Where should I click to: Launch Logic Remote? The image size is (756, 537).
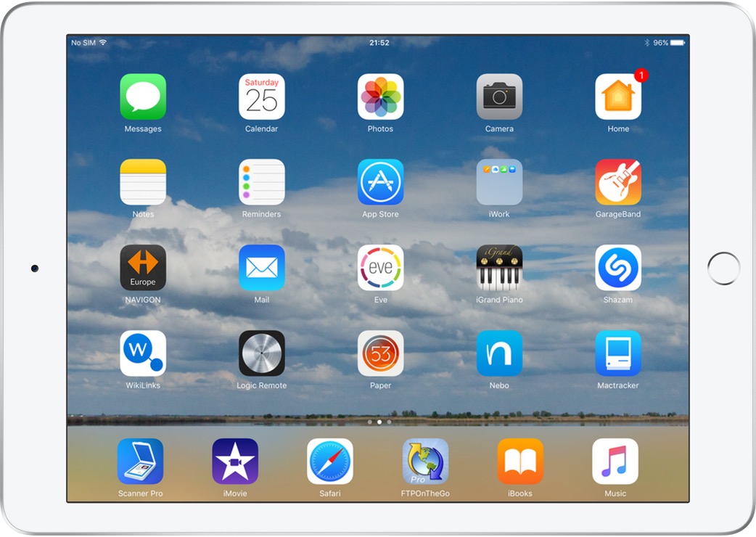pyautogui.click(x=261, y=353)
